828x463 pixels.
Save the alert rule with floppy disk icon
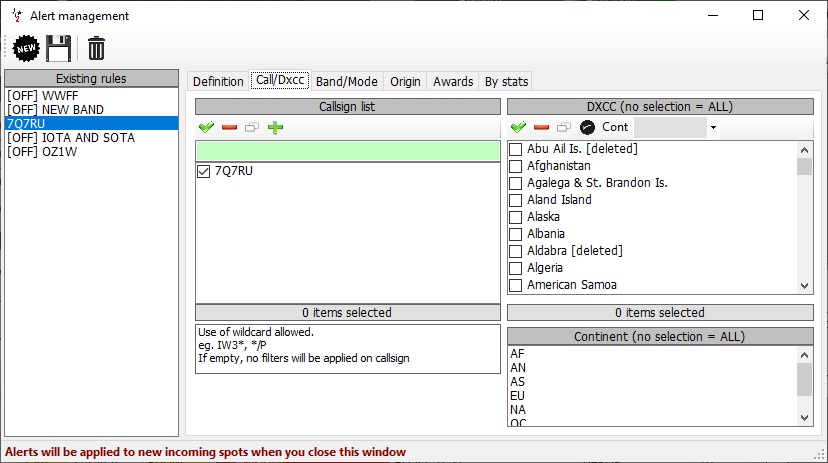pos(58,49)
